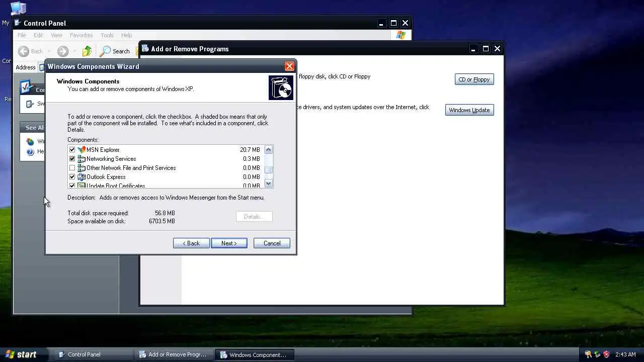Click the system clock showing 2:43 AM
This screenshot has width=644, height=362.
tap(625, 354)
